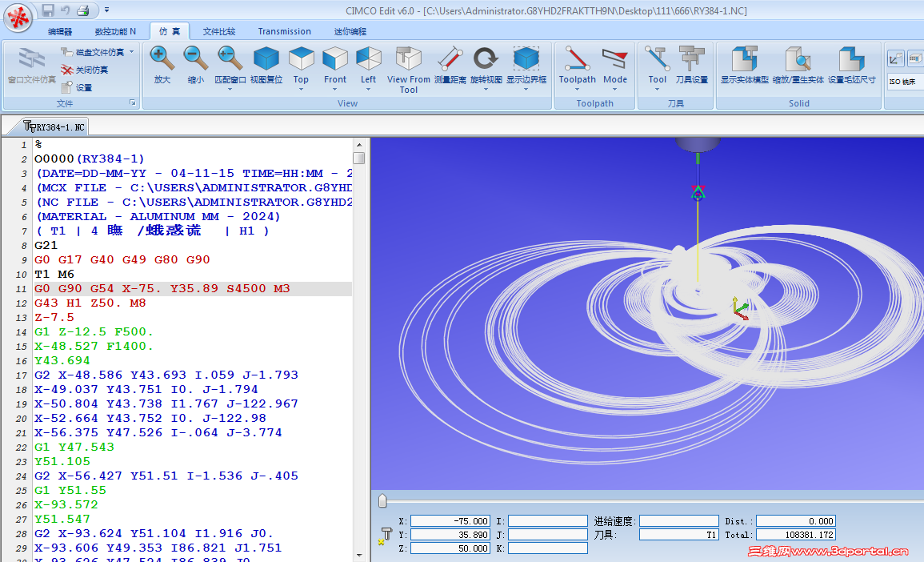Select the RY384-1.NC document tab

click(x=54, y=126)
